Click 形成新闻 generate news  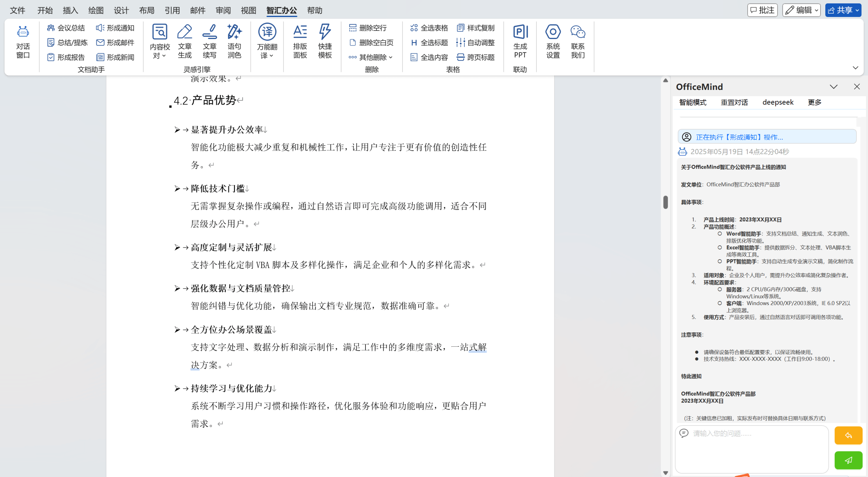[115, 57]
